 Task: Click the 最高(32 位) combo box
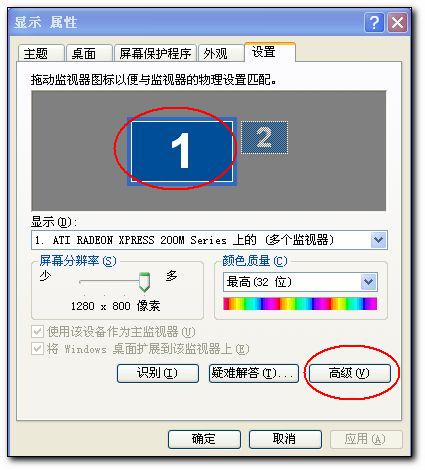(x=300, y=282)
